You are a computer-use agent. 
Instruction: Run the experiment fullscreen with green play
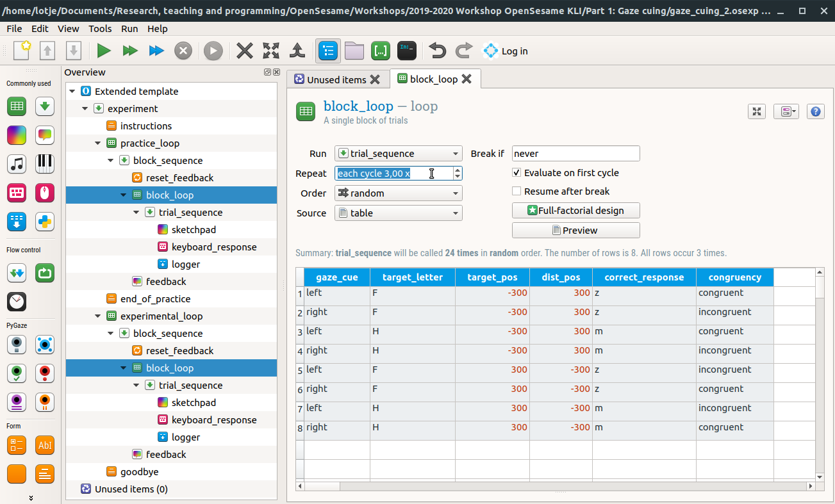[104, 51]
